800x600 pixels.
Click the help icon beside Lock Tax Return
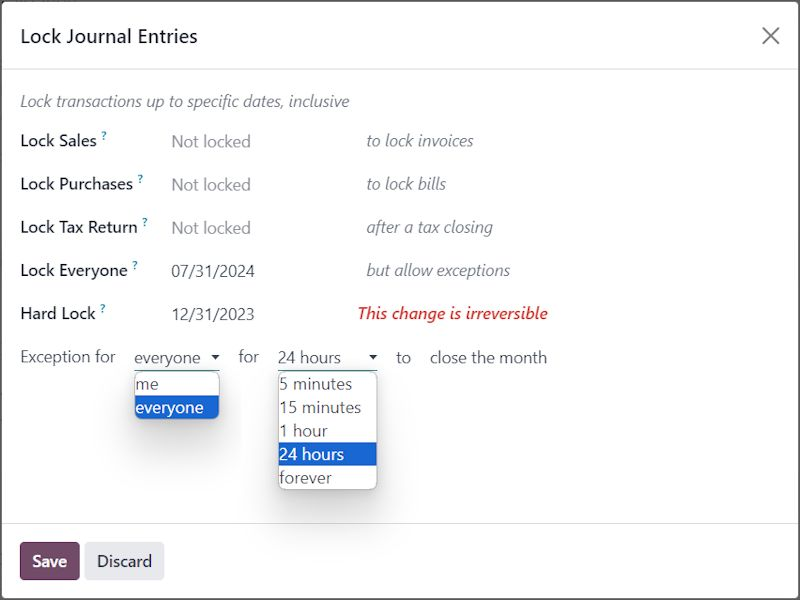pos(145,222)
